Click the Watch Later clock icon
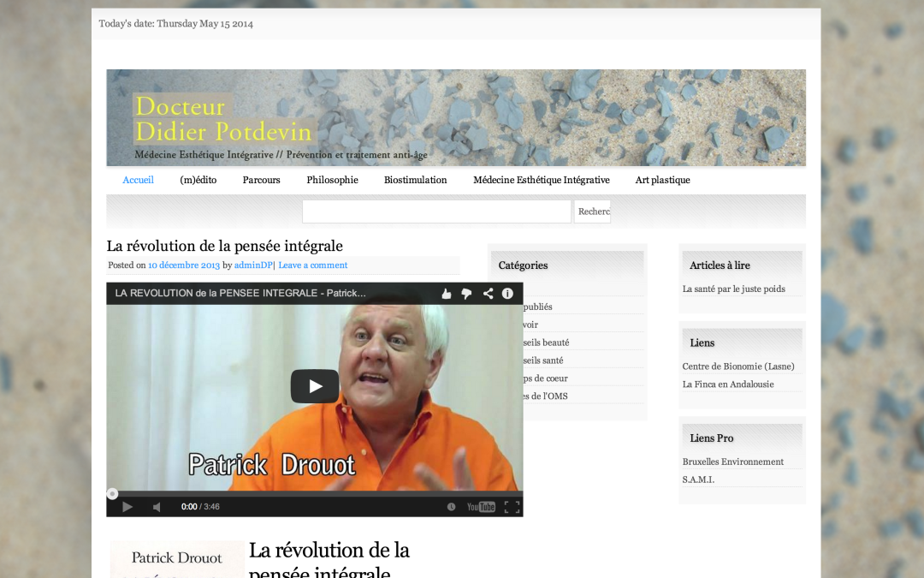Image resolution: width=924 pixels, height=578 pixels. (452, 507)
